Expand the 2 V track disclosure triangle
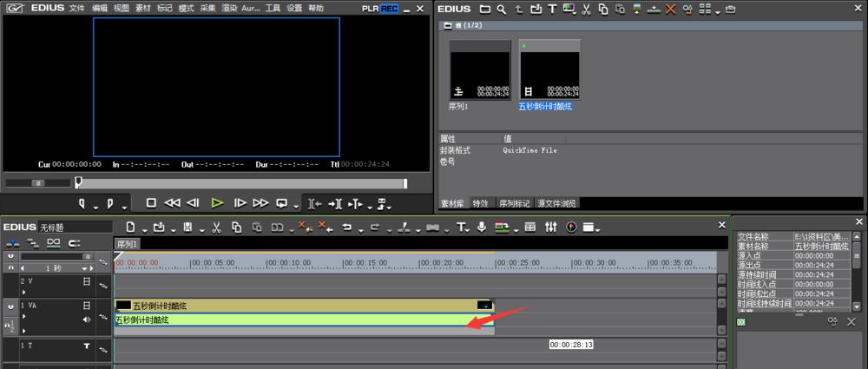The image size is (868, 369). (x=24, y=291)
